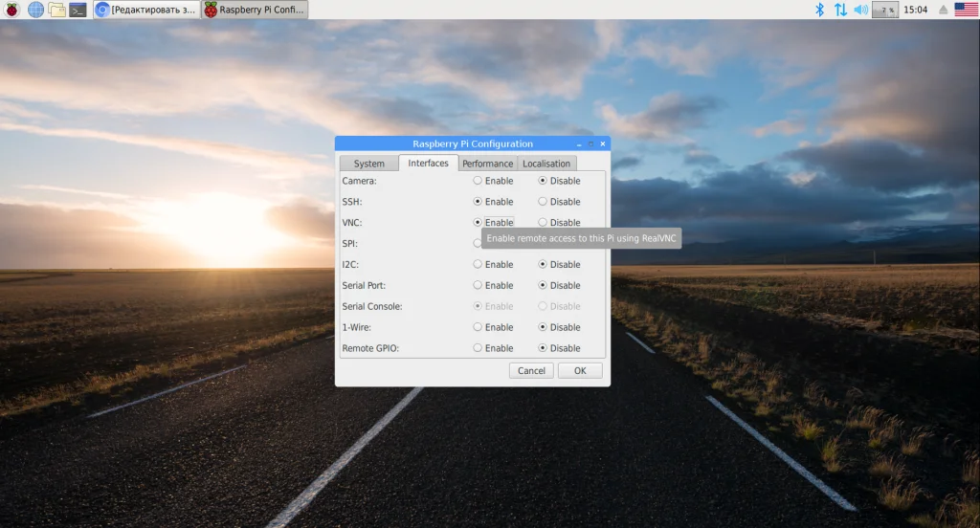The width and height of the screenshot is (980, 528).
Task: Switch to the Performance tab
Action: click(x=487, y=164)
